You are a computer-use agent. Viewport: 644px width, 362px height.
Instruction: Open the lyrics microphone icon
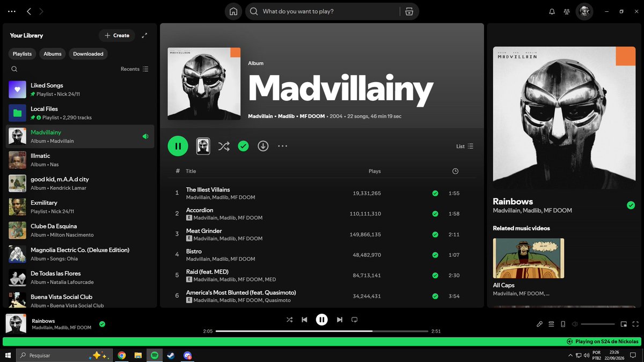click(540, 324)
